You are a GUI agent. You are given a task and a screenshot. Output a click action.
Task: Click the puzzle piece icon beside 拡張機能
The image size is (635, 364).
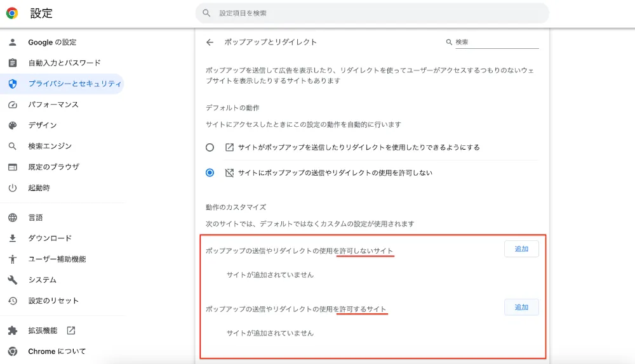point(13,330)
